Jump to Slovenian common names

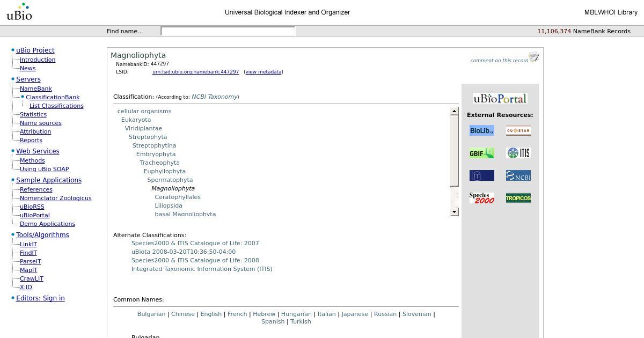tap(417, 314)
